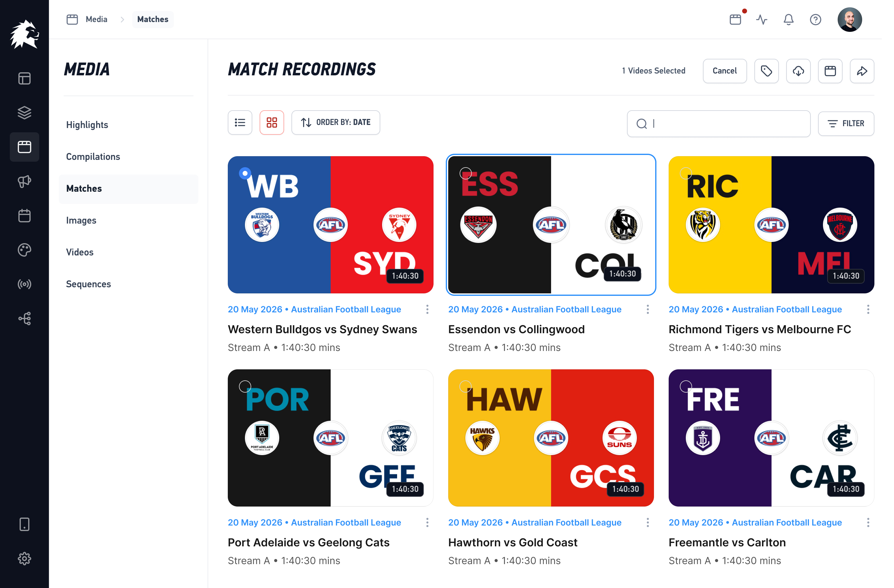This screenshot has height=588, width=894.
Task: Open the Order By: Date sort dropdown
Action: 336,123
